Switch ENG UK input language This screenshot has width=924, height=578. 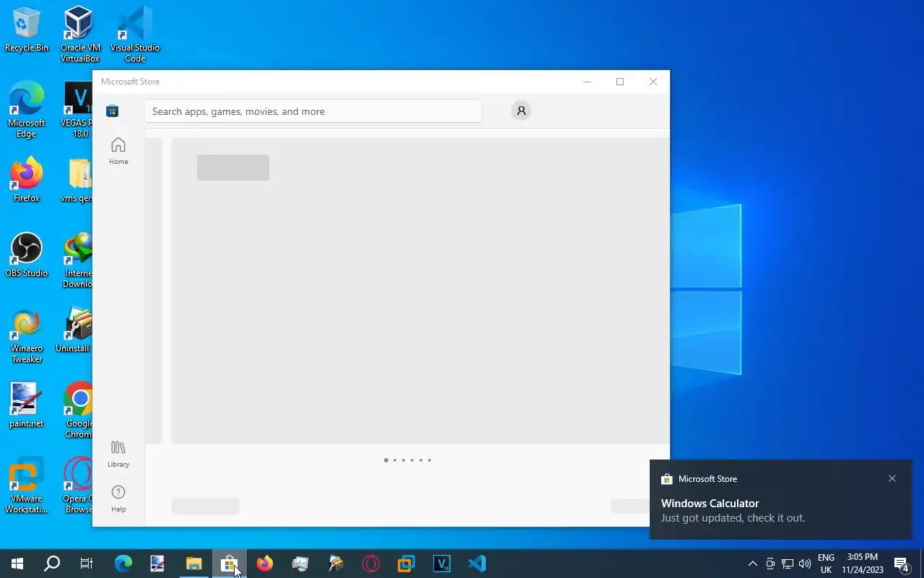click(826, 564)
